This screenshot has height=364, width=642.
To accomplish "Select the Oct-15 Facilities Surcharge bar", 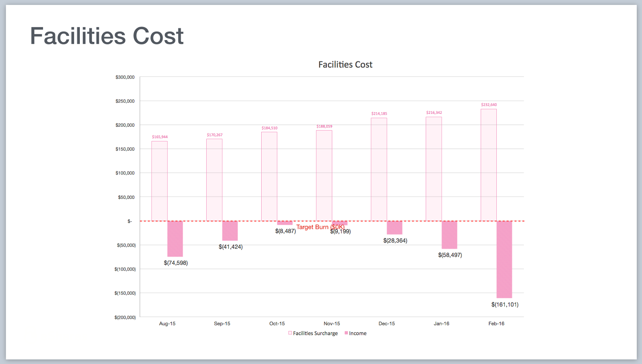I will pyautogui.click(x=269, y=176).
